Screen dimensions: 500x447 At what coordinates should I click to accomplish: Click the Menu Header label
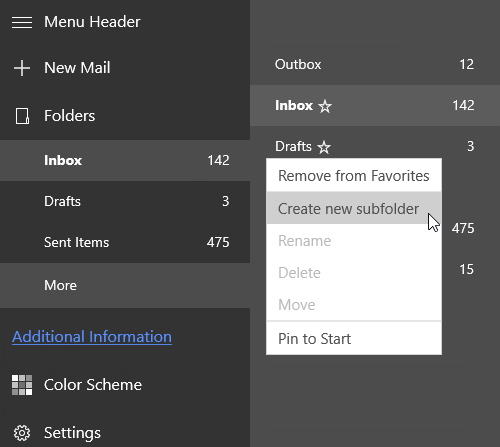point(92,22)
